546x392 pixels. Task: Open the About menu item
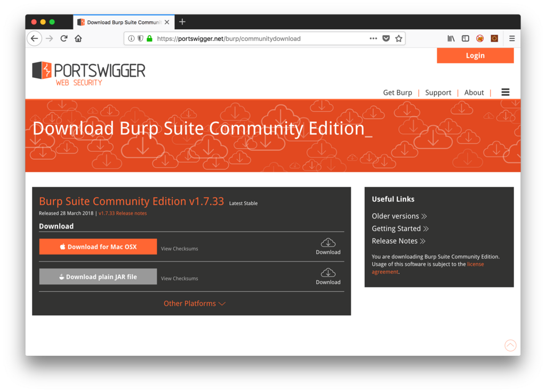click(x=474, y=93)
